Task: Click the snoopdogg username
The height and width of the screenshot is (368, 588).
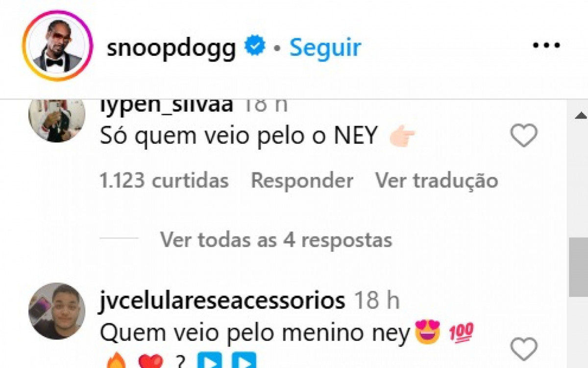Action: 171,47
